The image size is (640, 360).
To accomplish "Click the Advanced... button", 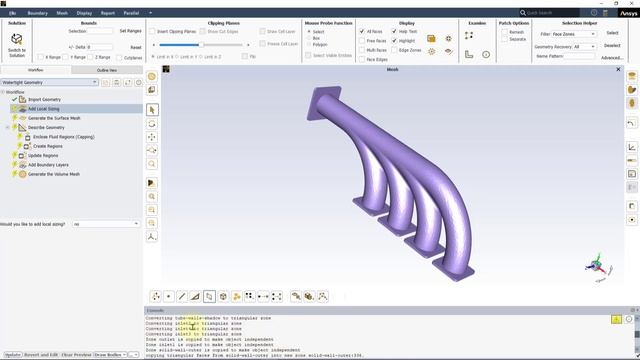I will pyautogui.click(x=612, y=58).
